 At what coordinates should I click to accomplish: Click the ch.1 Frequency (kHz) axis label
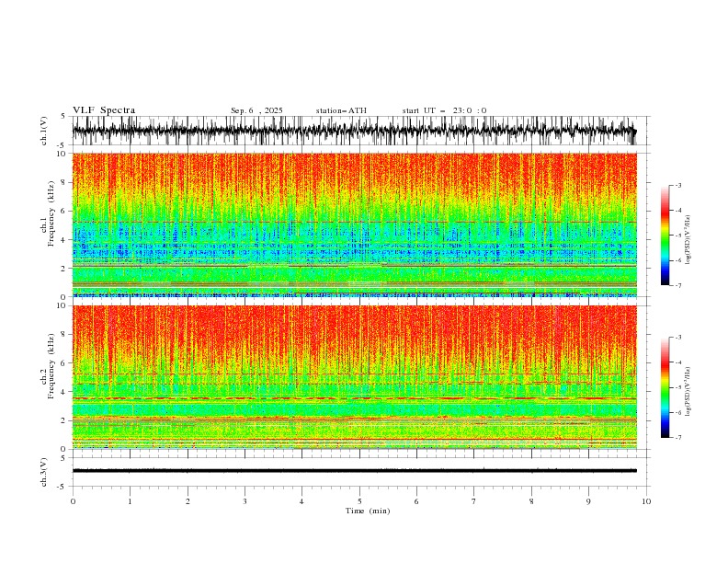pos(48,213)
